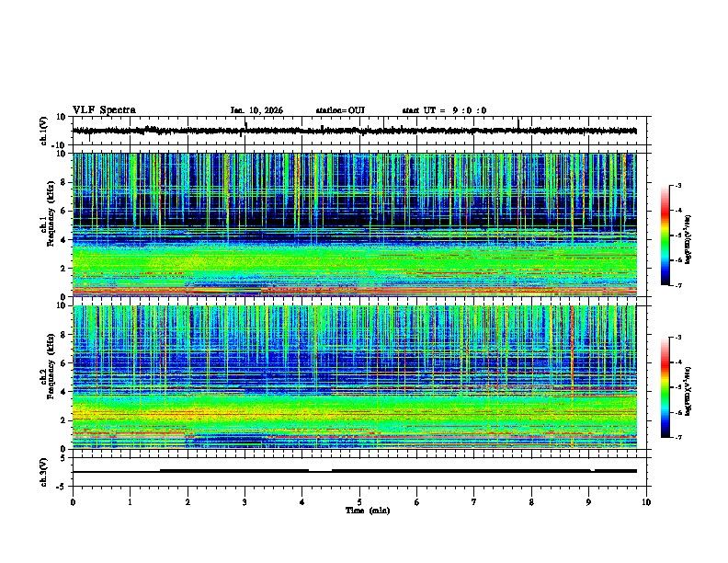Click tick label "3" on the time axis
728x563 pixels.
(x=245, y=502)
